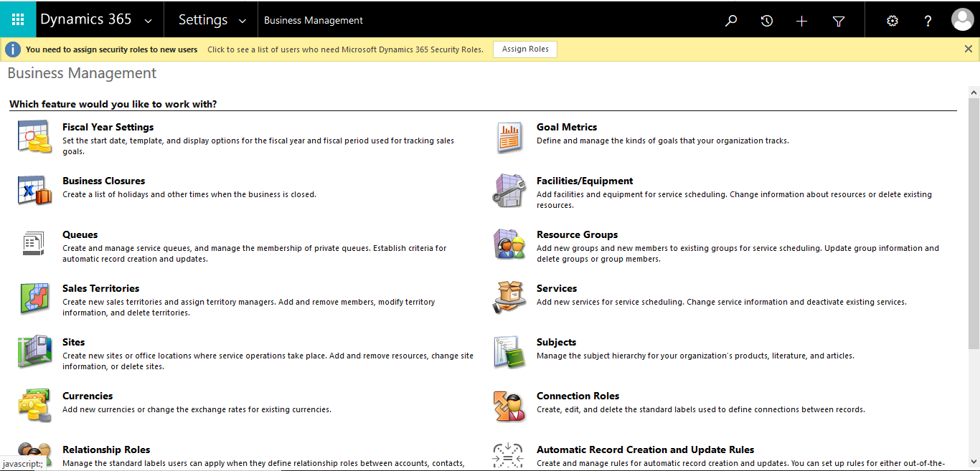Open the search magnifier in the top bar
Screen dimensions: 980x471
730,19
